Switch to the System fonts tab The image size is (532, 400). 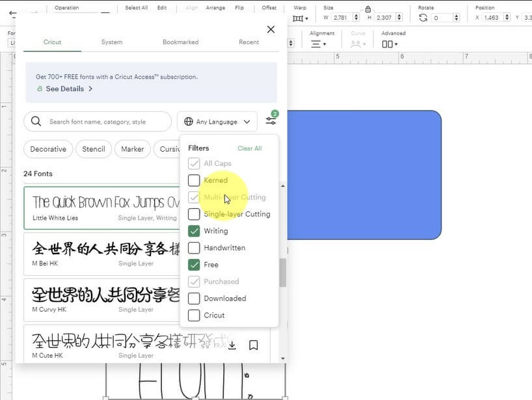pyautogui.click(x=112, y=42)
